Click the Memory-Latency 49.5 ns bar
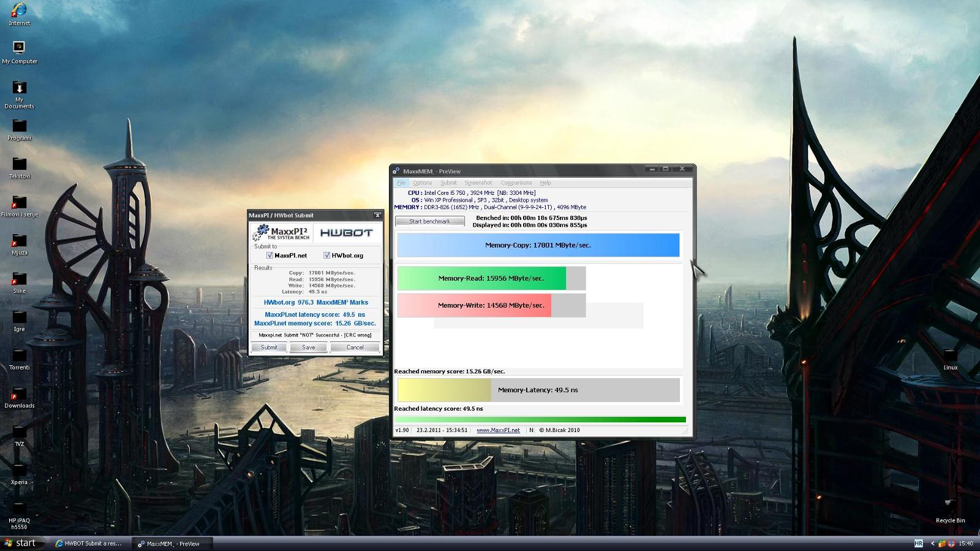The width and height of the screenshot is (980, 551). [x=538, y=390]
